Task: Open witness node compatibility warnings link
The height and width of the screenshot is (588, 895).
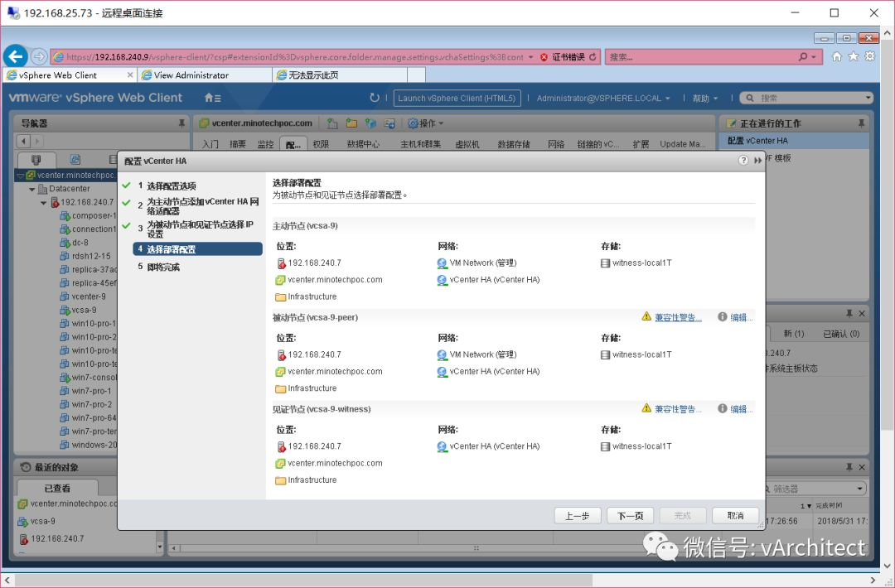Action: coord(678,409)
